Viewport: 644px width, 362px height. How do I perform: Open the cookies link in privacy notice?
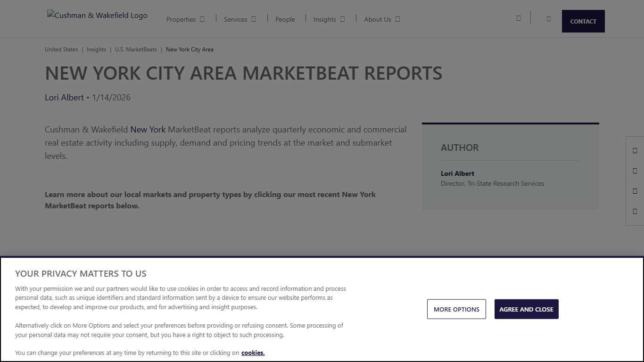(253, 353)
